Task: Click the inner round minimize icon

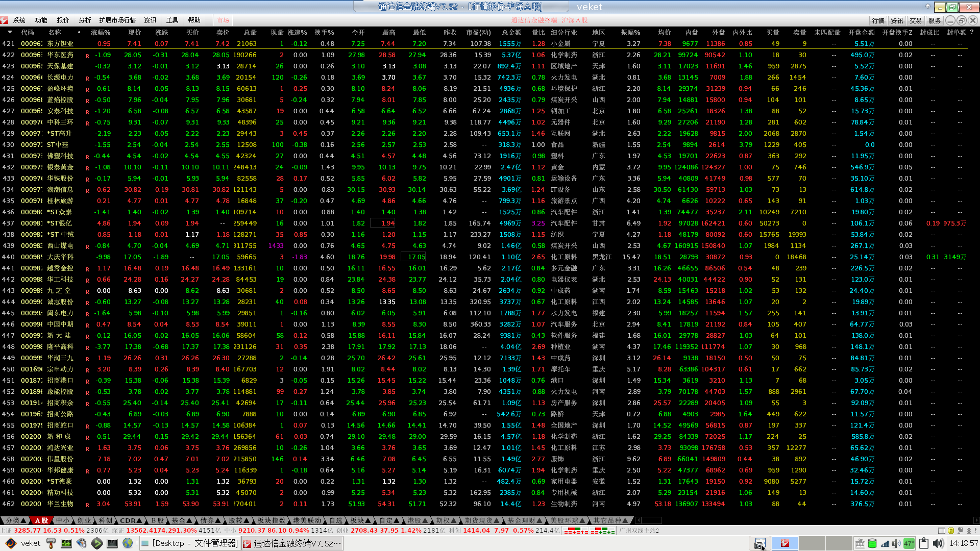Action: click(950, 20)
